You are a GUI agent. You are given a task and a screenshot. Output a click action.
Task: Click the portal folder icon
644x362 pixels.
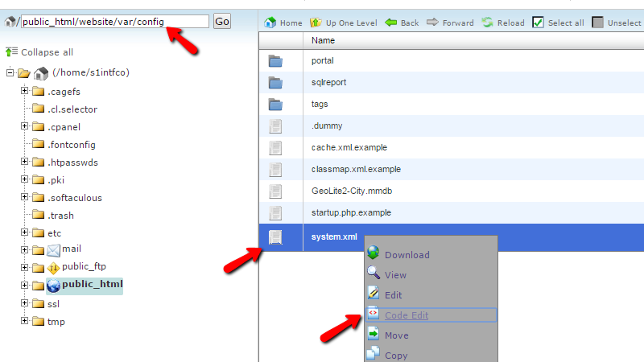(275, 61)
